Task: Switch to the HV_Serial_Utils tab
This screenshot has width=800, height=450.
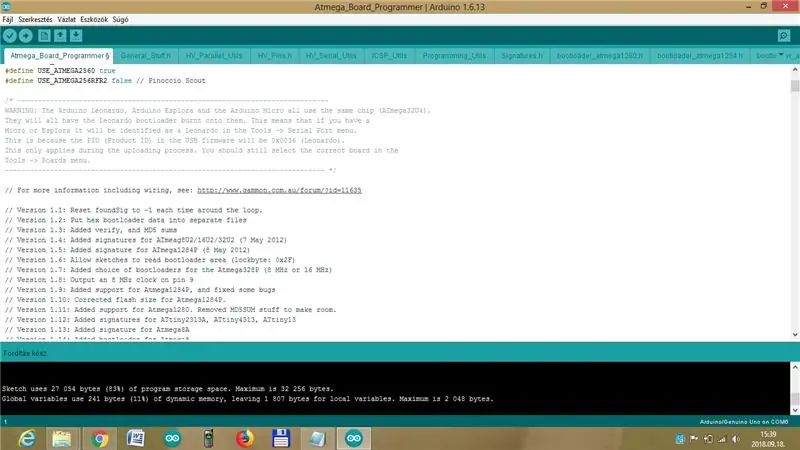Action: point(331,56)
